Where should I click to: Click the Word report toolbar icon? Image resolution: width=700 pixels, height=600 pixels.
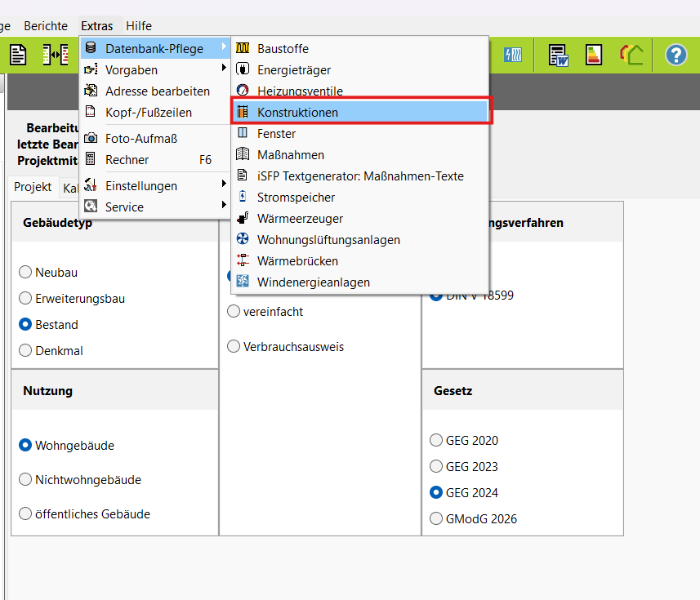(558, 55)
